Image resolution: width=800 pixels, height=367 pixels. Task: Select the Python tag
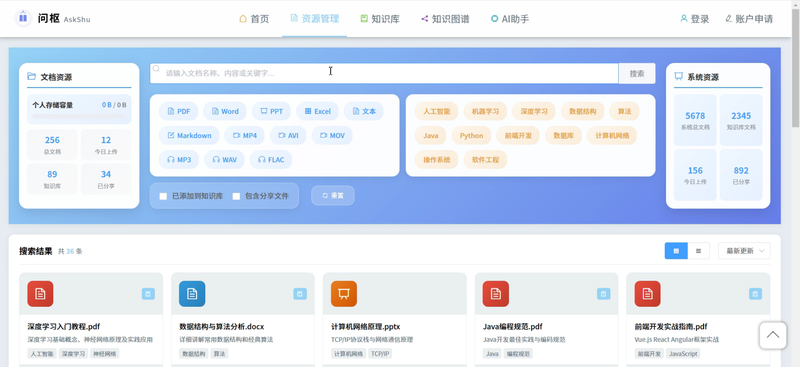471,135
